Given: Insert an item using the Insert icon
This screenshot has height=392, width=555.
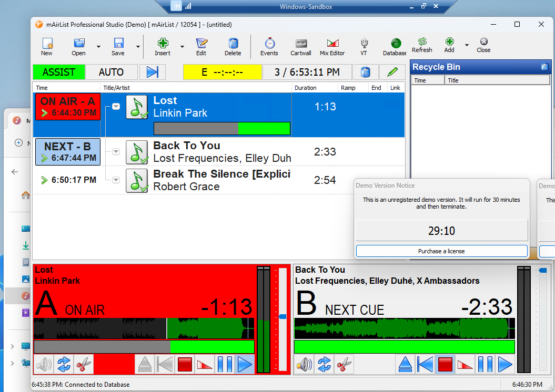Looking at the screenshot, I should (x=163, y=47).
